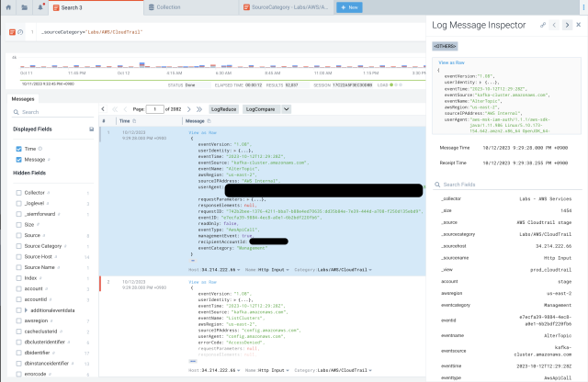Uncheck the Time field checkbox
The height and width of the screenshot is (382, 588).
18,149
